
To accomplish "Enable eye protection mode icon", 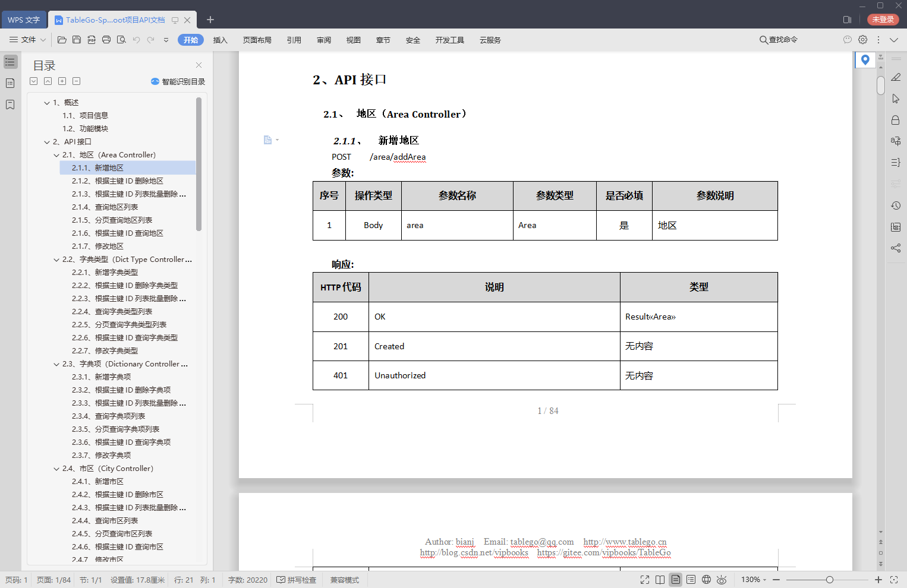I will coord(722,580).
